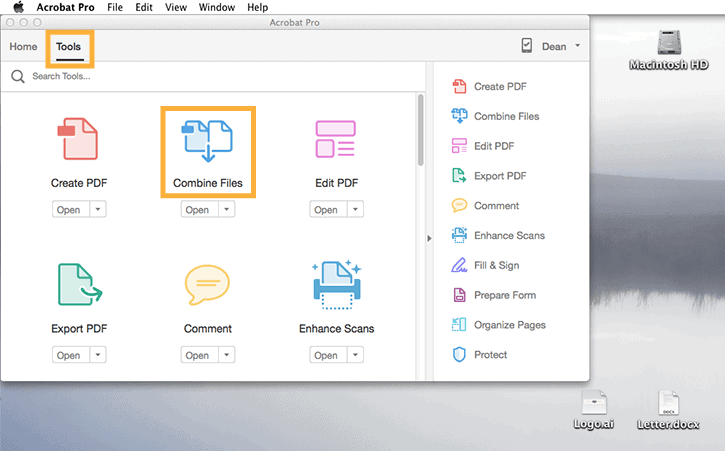Click Prepare Form icon in sidebar

pos(459,295)
